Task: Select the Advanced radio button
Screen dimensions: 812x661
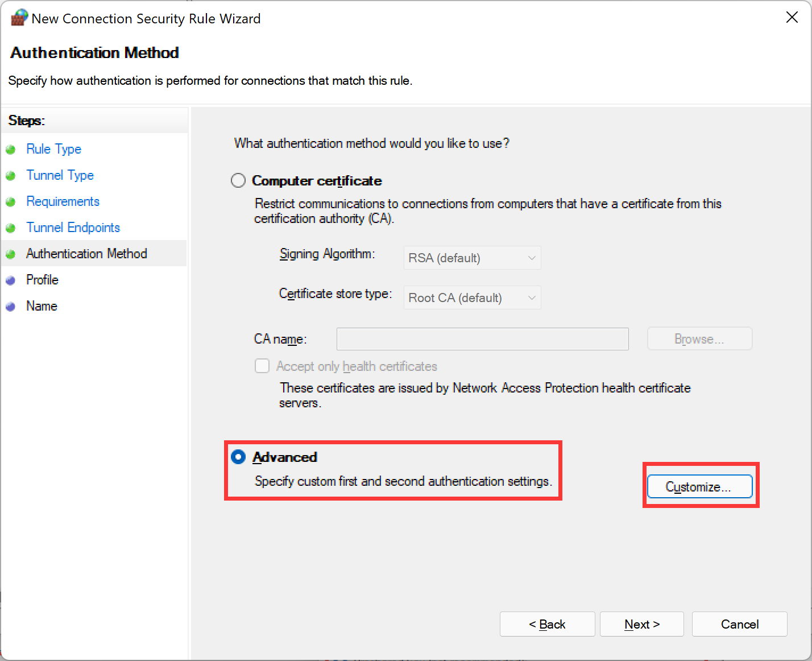Action: click(238, 457)
